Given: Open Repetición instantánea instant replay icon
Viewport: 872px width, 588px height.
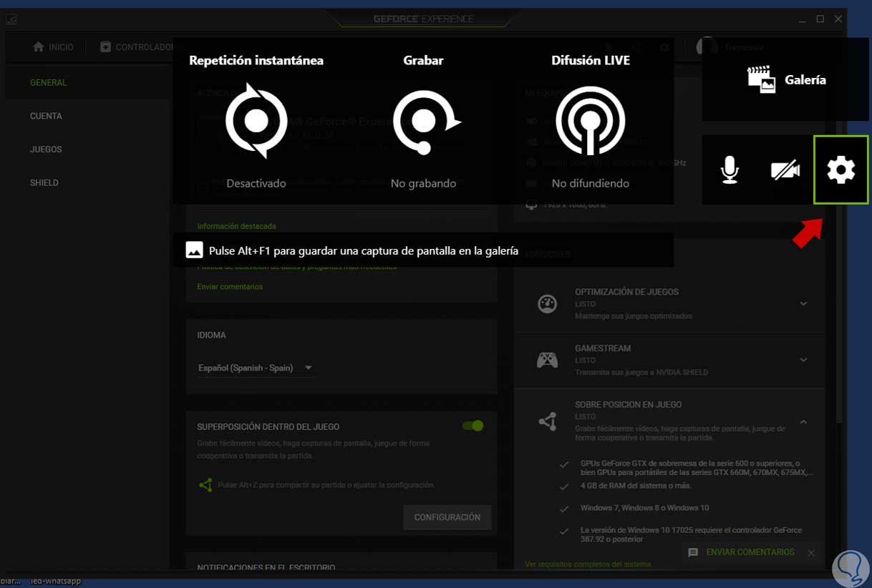Looking at the screenshot, I should coord(256,120).
